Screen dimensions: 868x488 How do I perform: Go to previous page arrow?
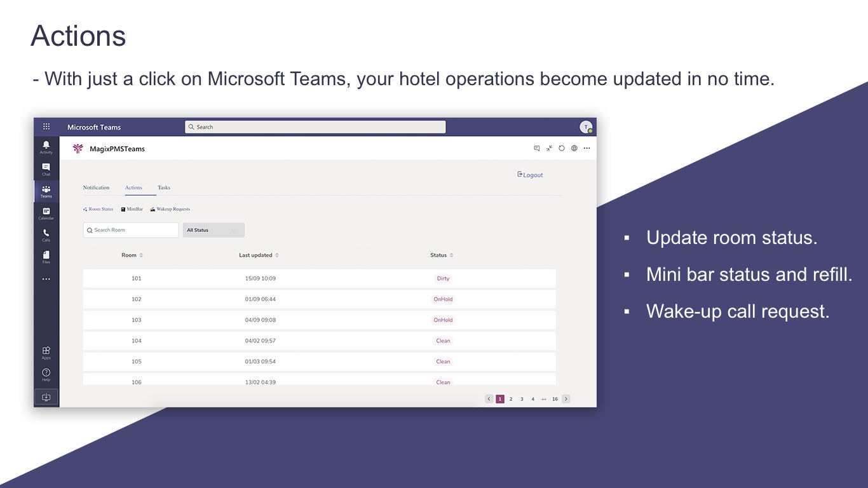489,399
